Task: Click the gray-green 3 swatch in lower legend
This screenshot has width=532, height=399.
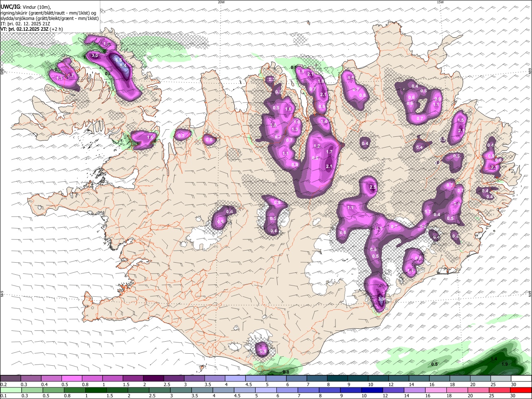Action: click(181, 390)
